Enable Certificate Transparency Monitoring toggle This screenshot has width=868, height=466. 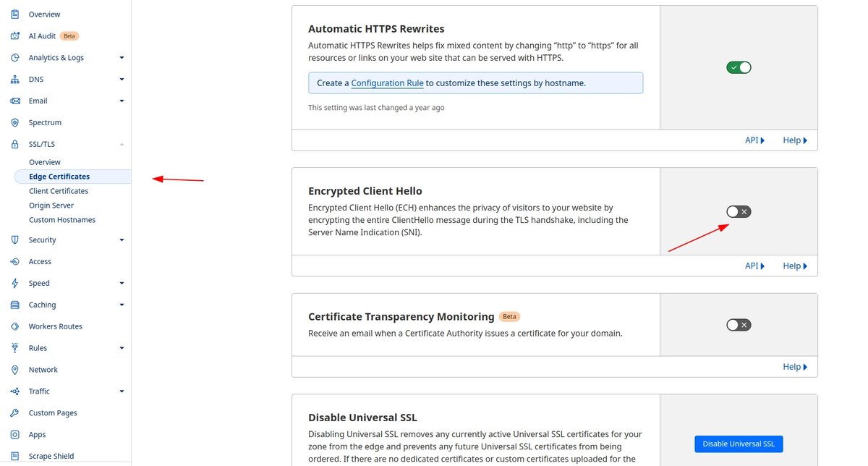pos(739,325)
